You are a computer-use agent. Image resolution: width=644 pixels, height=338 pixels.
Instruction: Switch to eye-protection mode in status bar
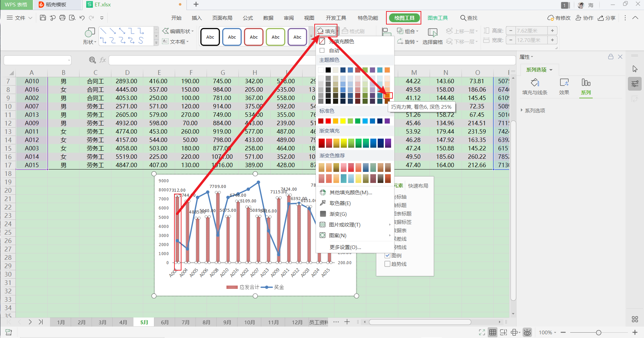[x=527, y=332]
